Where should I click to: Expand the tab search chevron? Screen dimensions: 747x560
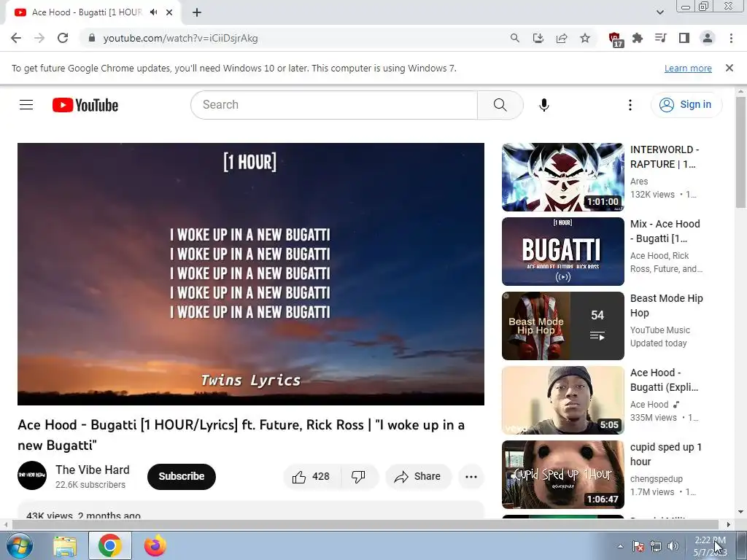coord(659,12)
